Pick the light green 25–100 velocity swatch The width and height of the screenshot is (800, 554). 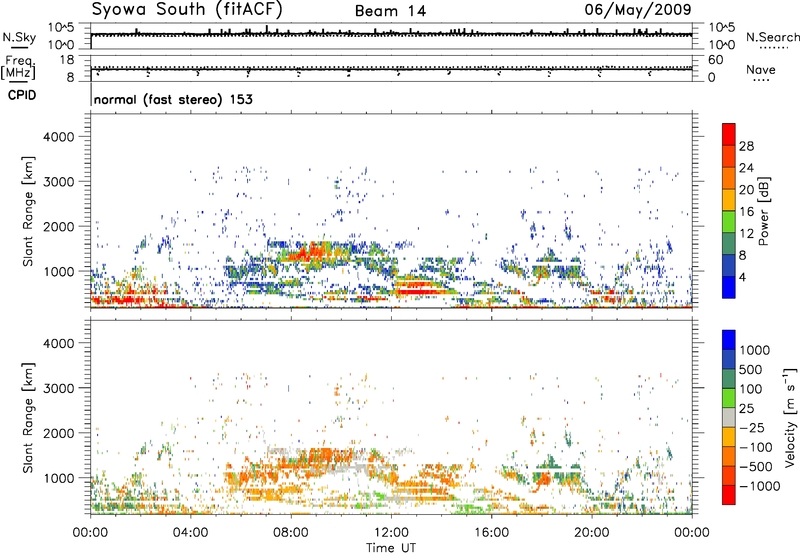tap(729, 398)
